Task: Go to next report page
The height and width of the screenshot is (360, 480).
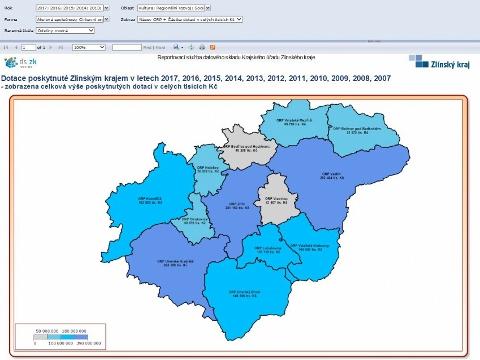Action: [x=51, y=48]
